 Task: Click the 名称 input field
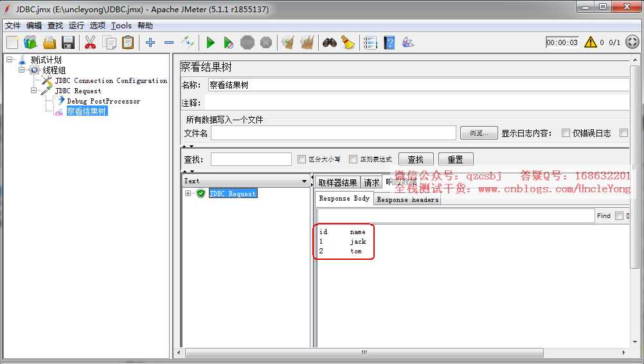click(418, 85)
